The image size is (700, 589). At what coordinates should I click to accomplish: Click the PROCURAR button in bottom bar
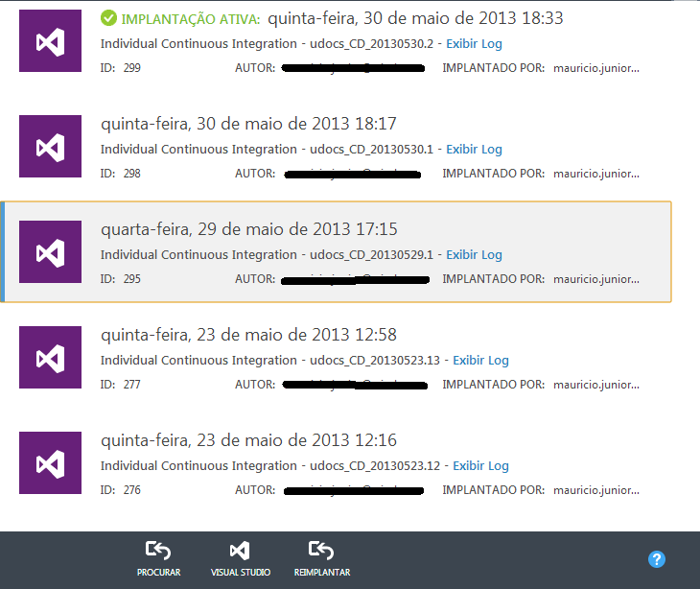click(158, 558)
